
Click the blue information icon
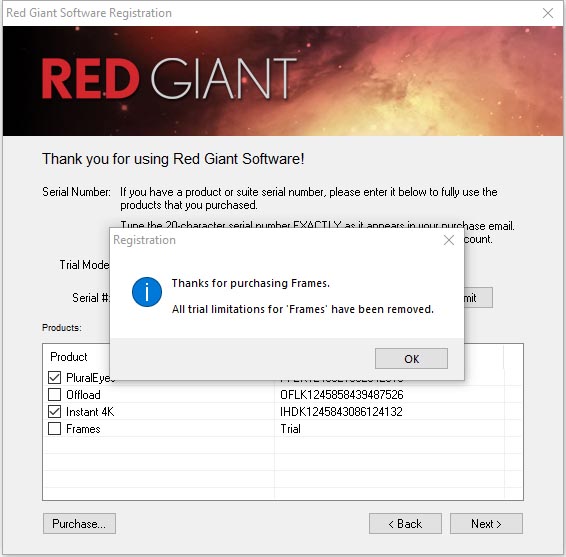coord(147,292)
